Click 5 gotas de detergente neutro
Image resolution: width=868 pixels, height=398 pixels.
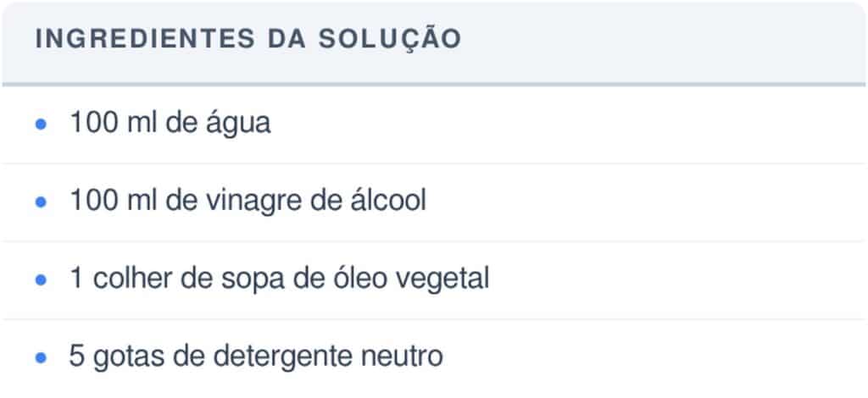[x=256, y=357]
